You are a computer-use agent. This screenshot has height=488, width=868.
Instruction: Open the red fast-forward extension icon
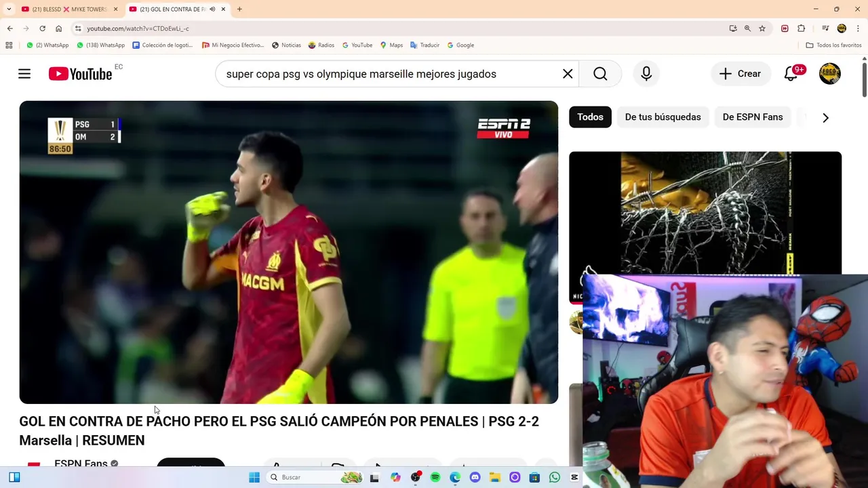[x=785, y=28]
